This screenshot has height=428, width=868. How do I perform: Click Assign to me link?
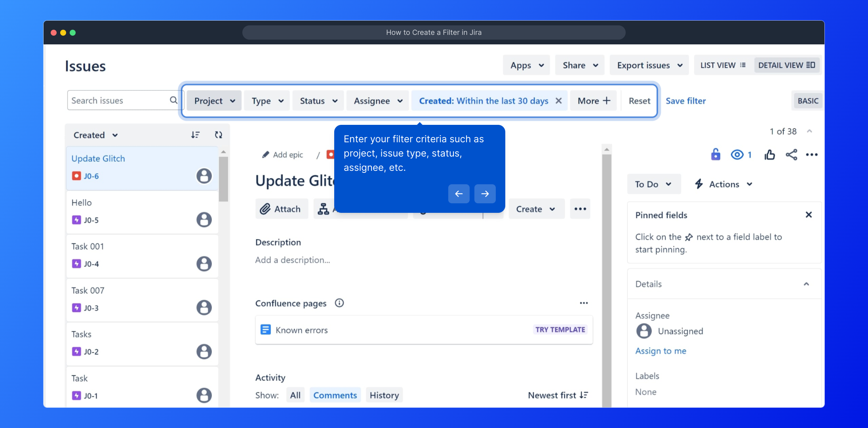[x=661, y=351]
